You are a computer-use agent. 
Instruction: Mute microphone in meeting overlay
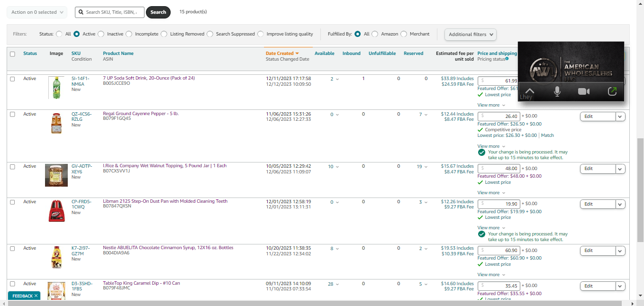point(557,91)
